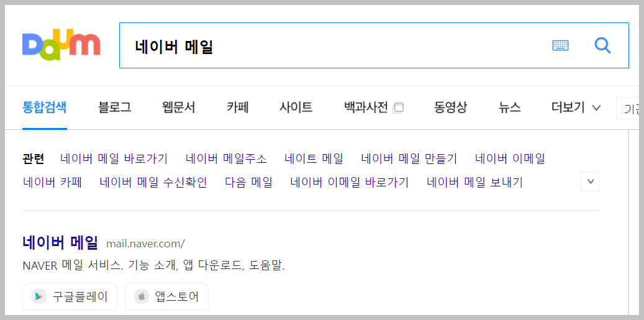Click related search 네이버 메일주소
Image resolution: width=644 pixels, height=320 pixels.
[226, 158]
